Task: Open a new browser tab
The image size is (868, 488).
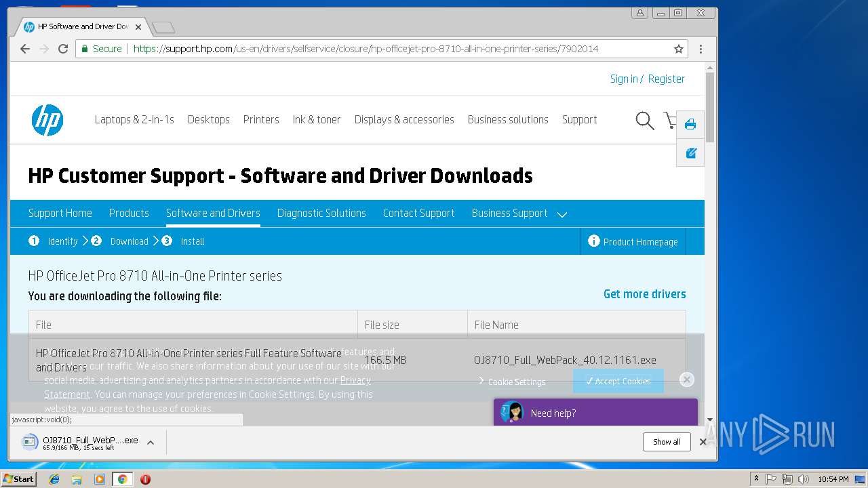Action: pos(163,27)
